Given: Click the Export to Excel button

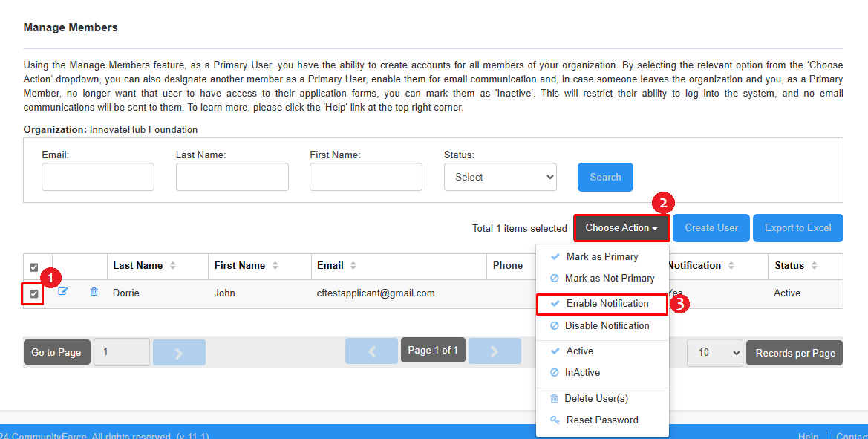Looking at the screenshot, I should (x=797, y=228).
